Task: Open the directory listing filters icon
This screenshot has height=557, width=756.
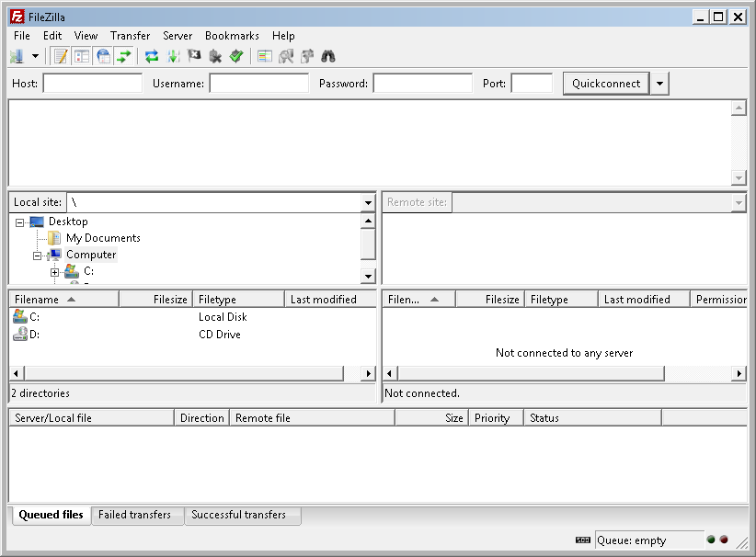Action: click(265, 56)
